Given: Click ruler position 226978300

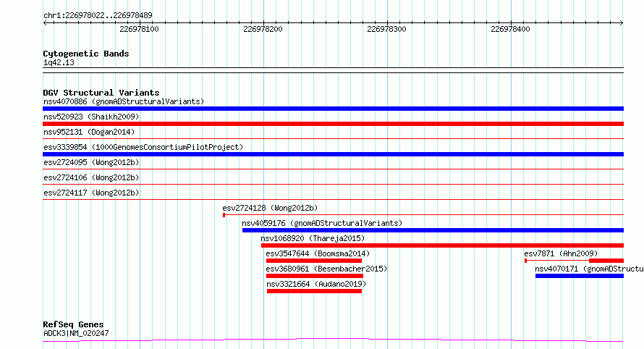Looking at the screenshot, I should (x=386, y=29).
